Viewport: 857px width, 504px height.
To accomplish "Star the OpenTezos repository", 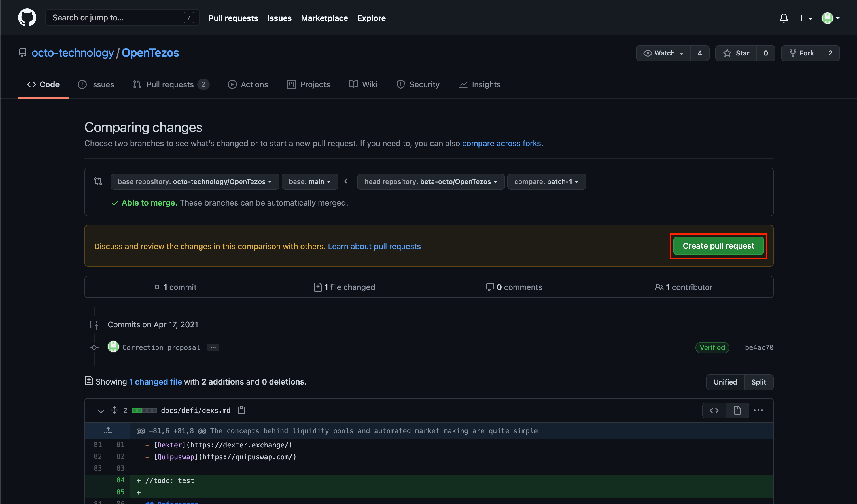I will pos(736,53).
